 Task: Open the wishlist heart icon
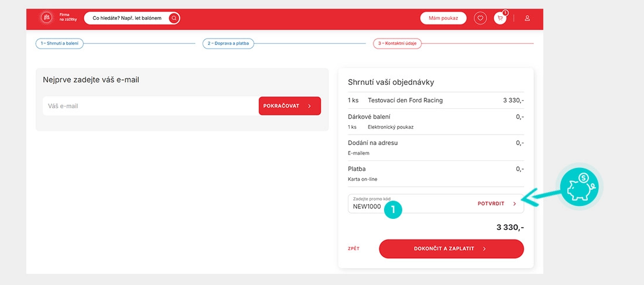[480, 18]
